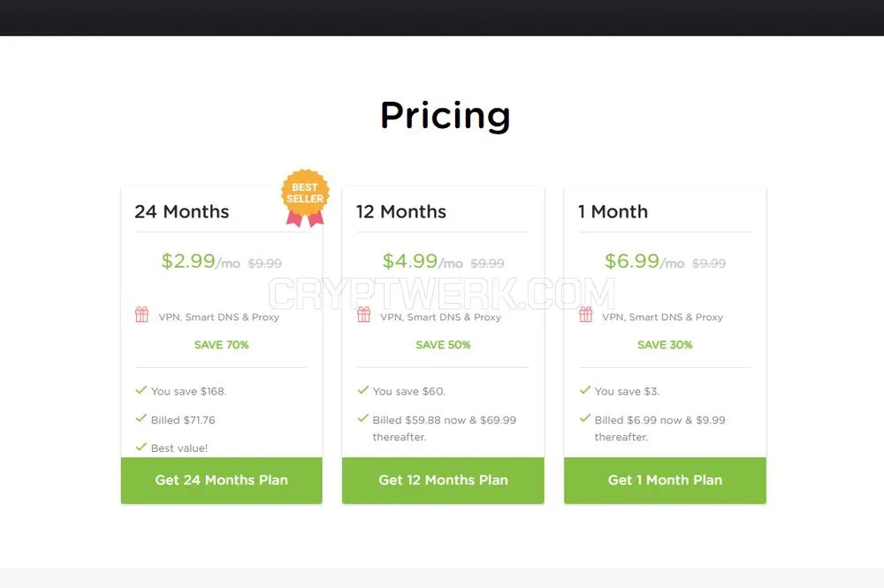Click the SAVE 30% label
884x588 pixels.
point(666,345)
